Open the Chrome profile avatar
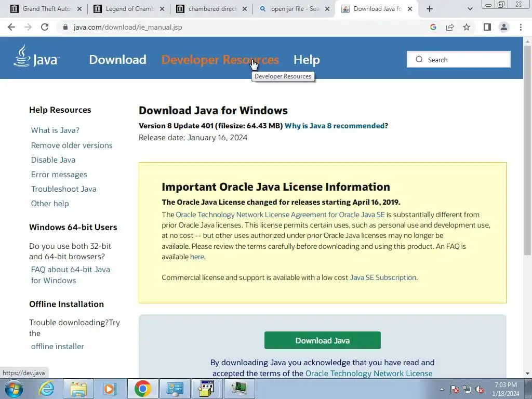 504,27
